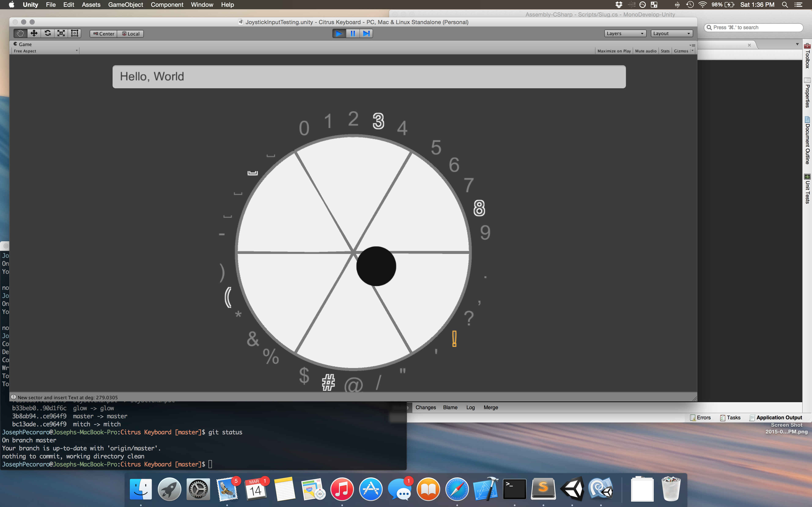812x507 pixels.
Task: Select the Scale transform tool
Action: tap(61, 33)
